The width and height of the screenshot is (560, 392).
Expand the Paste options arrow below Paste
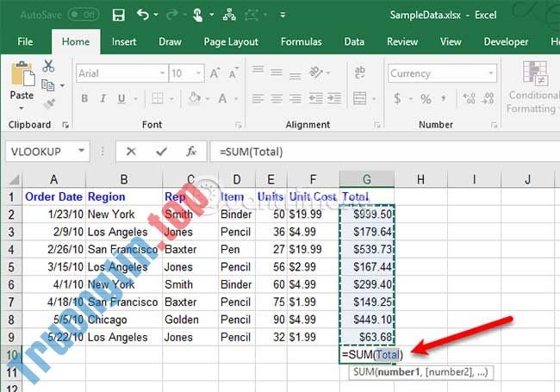pos(22,108)
